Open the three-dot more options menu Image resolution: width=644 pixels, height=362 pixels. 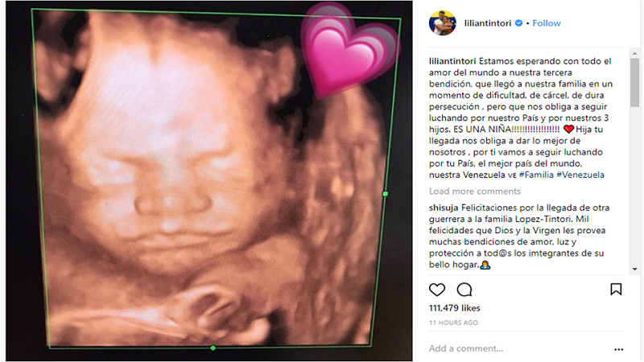[618, 349]
